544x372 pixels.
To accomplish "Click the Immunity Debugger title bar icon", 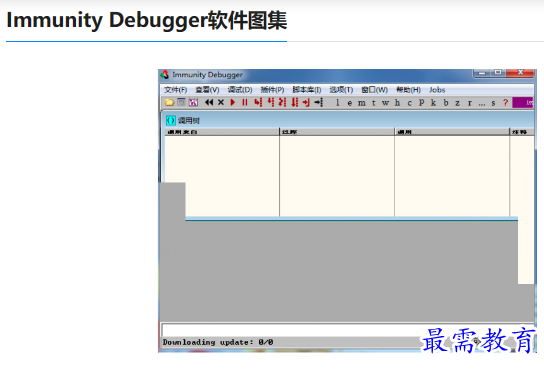I will [x=164, y=75].
